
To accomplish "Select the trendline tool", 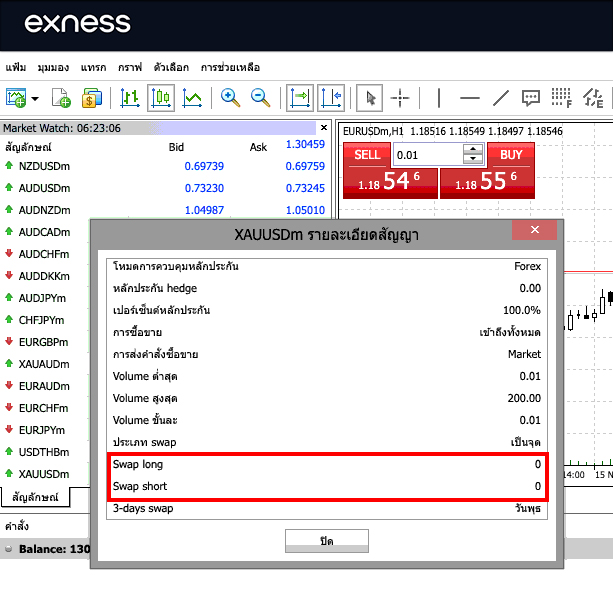I will point(501,98).
